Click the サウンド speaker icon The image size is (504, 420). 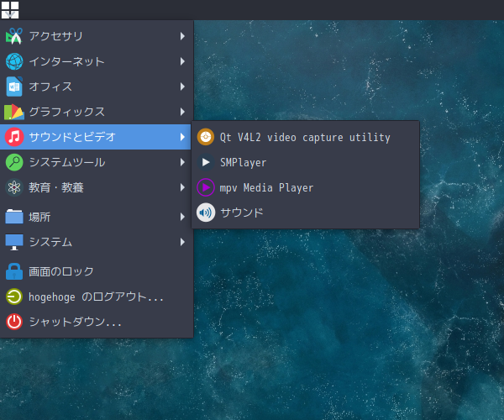coord(206,213)
